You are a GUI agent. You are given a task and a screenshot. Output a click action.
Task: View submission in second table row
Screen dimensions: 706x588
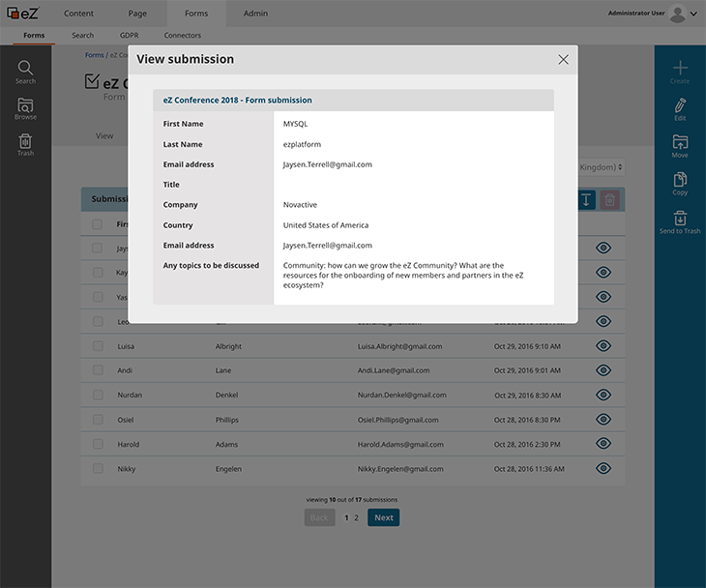(x=603, y=272)
